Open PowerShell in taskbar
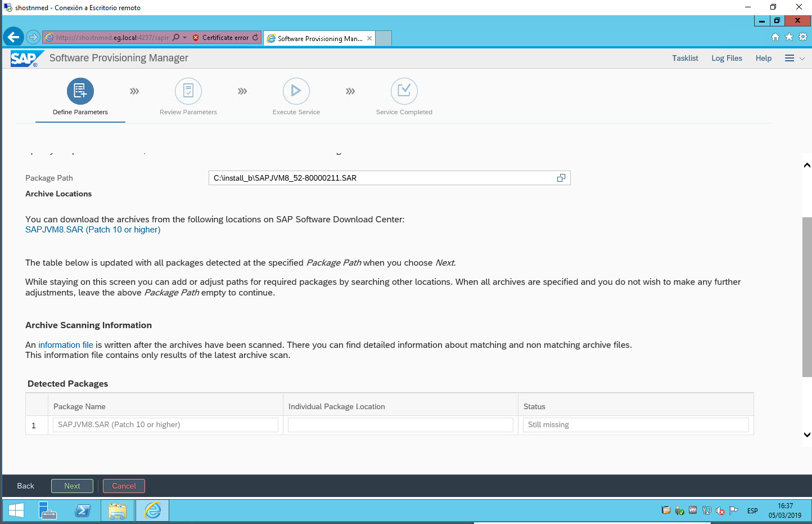This screenshot has height=524, width=812. (83, 510)
